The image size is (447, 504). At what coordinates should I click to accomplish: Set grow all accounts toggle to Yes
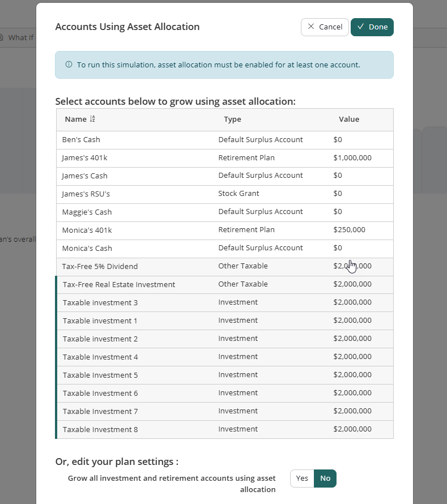click(302, 479)
